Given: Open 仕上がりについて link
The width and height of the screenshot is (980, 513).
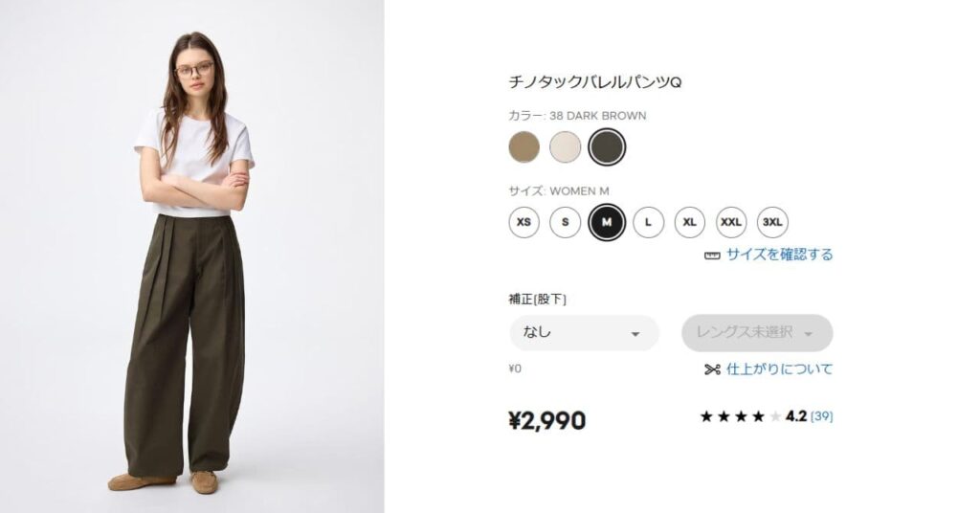Looking at the screenshot, I should point(779,369).
